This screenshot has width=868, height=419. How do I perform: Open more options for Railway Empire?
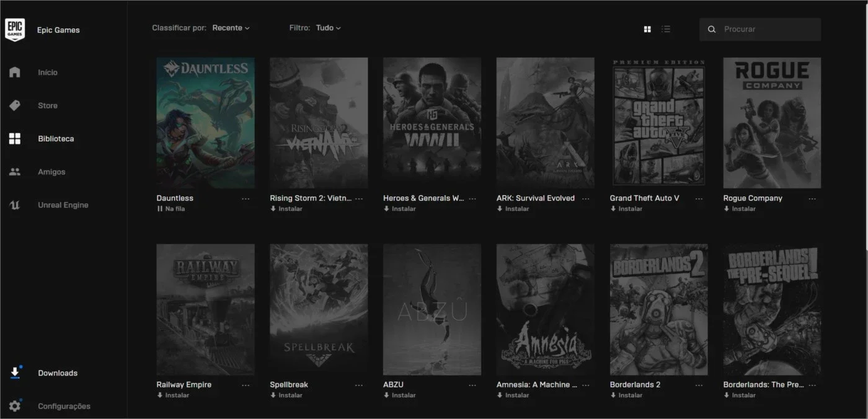click(x=246, y=386)
